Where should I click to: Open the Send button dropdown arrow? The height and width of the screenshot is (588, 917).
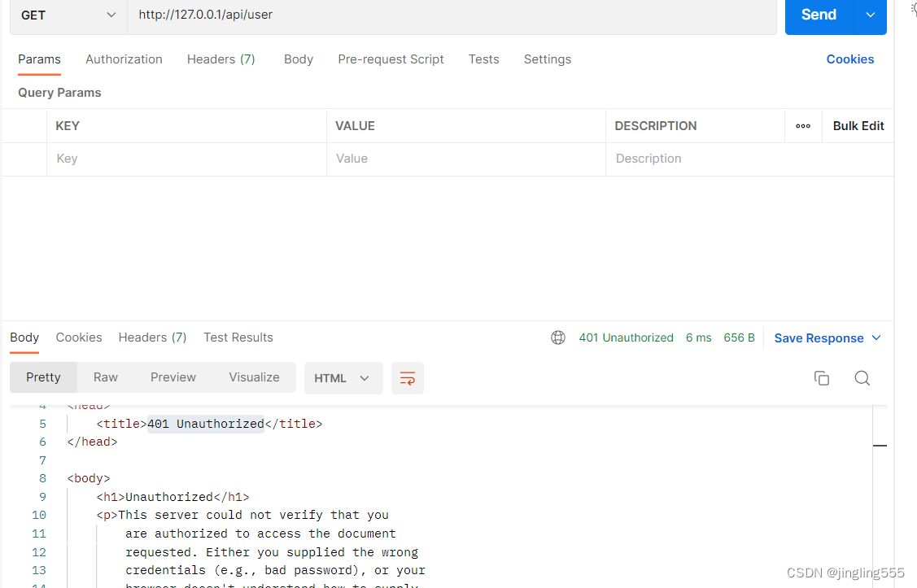coord(870,14)
